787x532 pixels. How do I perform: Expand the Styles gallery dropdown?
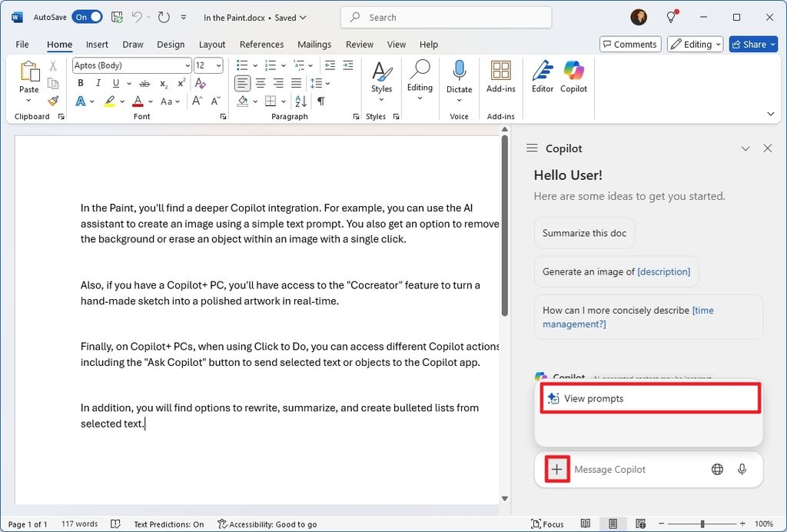point(381,100)
